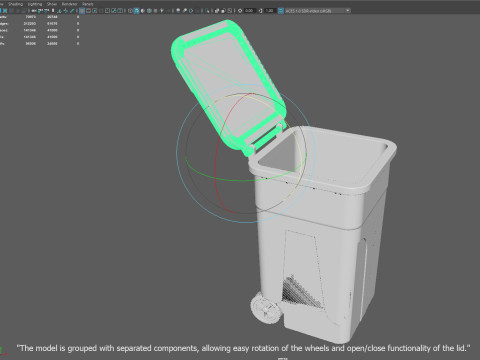Click the use all lights icon
The height and width of the screenshot is (360, 480).
coord(162,11)
